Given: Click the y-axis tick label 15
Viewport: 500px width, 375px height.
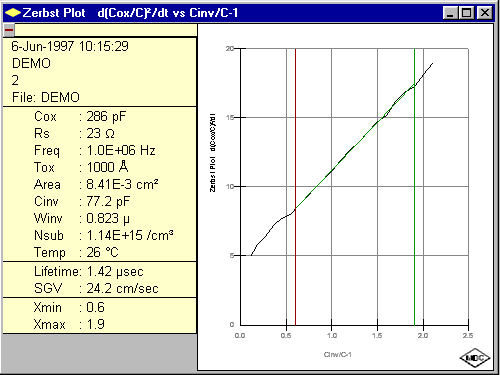Looking at the screenshot, I should pos(230,118).
